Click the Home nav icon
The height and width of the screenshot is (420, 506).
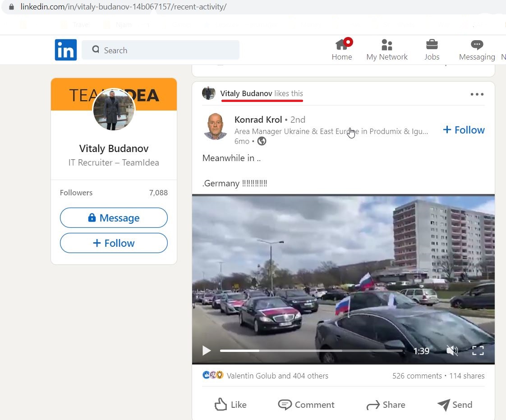tap(342, 45)
